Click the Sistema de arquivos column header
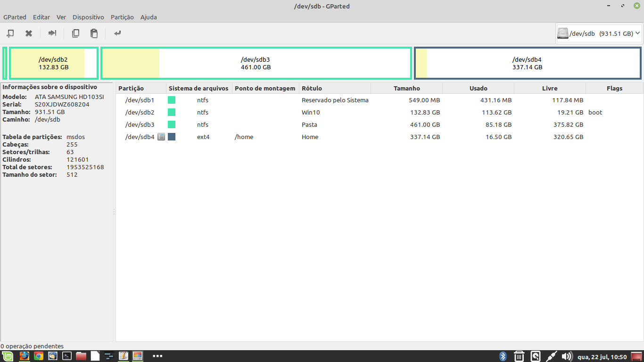Screen dimensions: 644x362 [199, 88]
